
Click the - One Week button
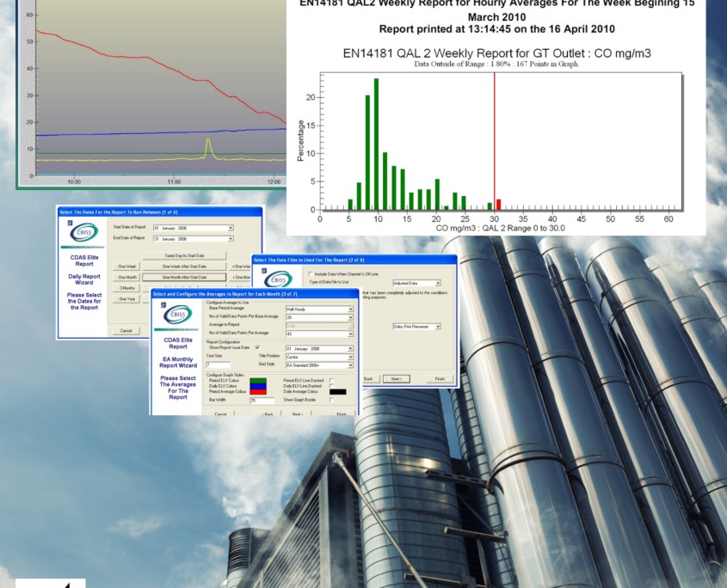coord(126,266)
